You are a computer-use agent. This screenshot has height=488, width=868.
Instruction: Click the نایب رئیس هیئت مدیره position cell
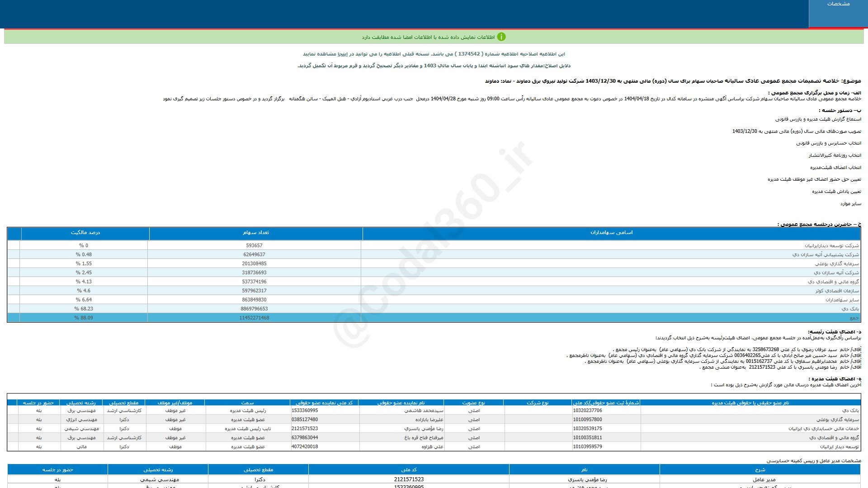tap(248, 429)
